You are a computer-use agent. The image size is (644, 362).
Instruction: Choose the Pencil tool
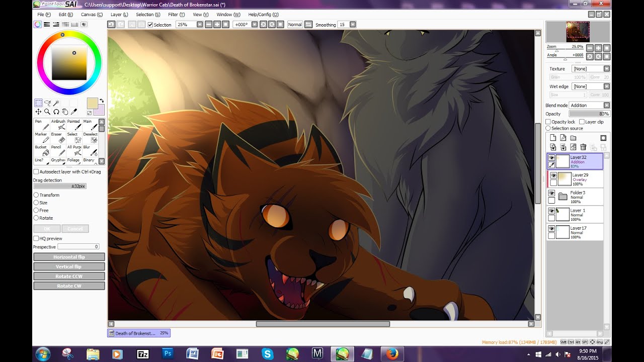(58, 151)
